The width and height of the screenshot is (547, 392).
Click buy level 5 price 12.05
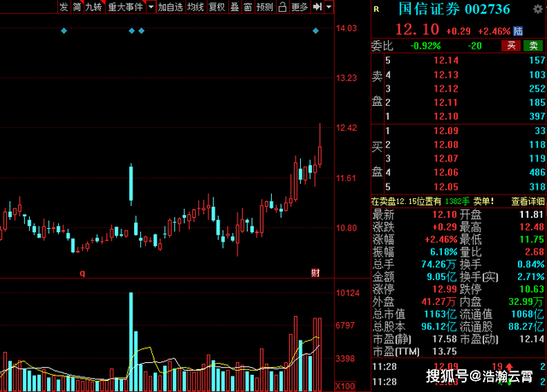(x=446, y=187)
